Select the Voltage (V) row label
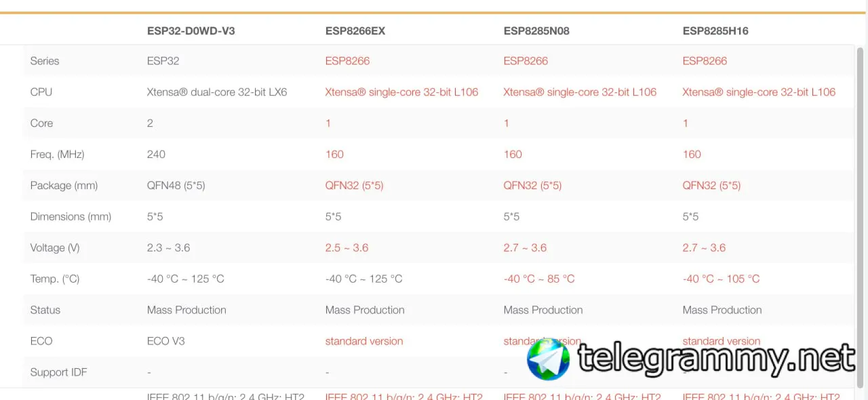 (x=55, y=248)
